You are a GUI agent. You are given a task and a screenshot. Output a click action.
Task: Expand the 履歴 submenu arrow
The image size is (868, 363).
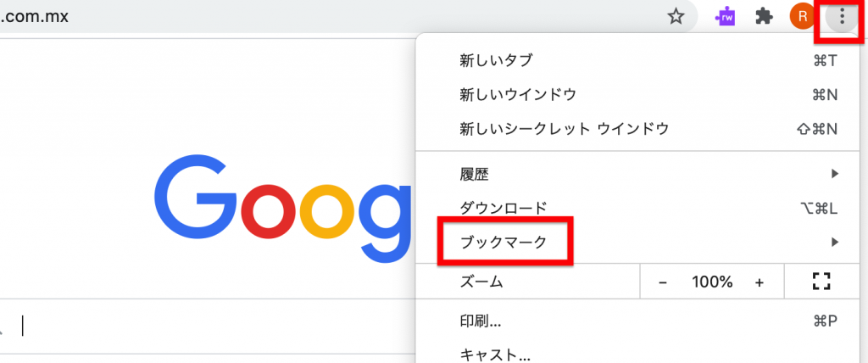835,175
